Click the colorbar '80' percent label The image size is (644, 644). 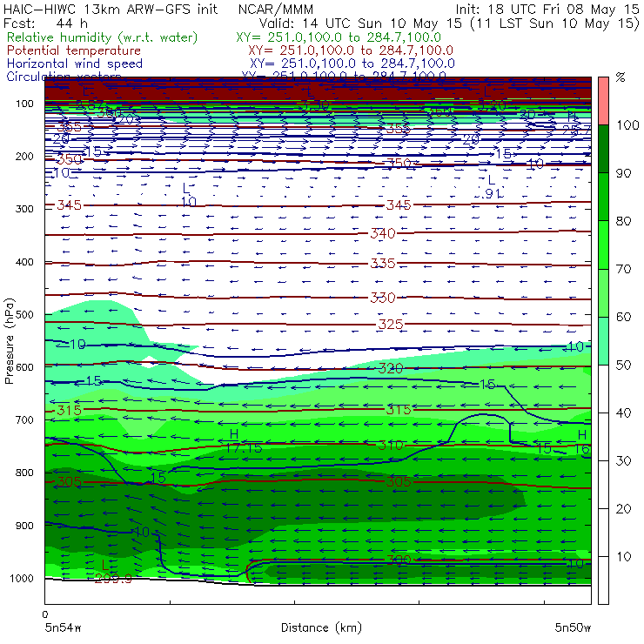(623, 221)
